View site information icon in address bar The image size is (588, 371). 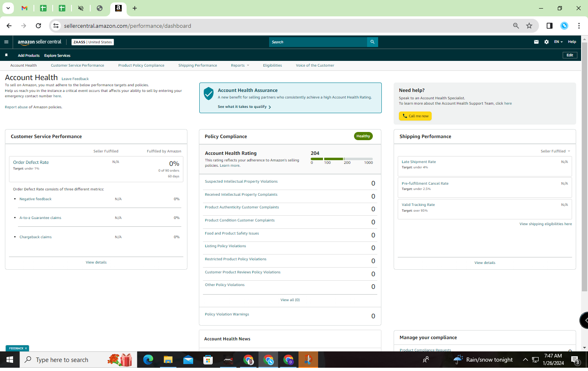point(56,26)
